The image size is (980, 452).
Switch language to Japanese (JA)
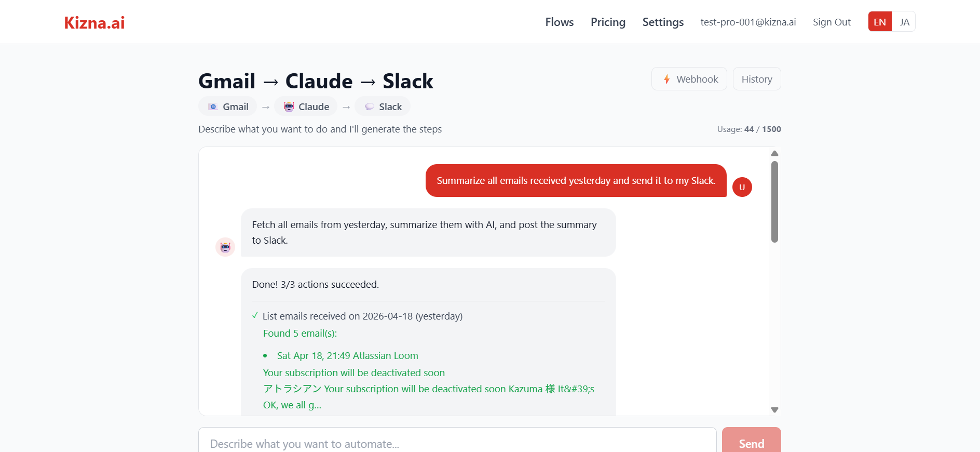(x=904, y=22)
